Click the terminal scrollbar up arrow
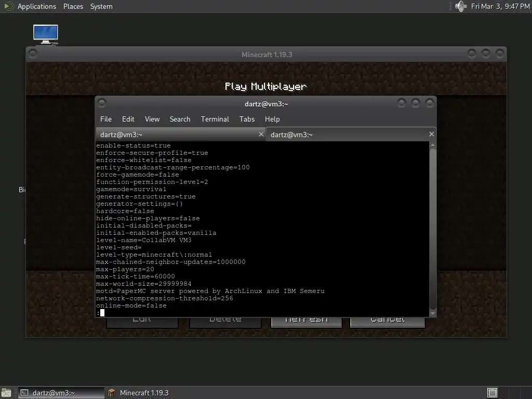532x399 pixels. click(x=433, y=145)
